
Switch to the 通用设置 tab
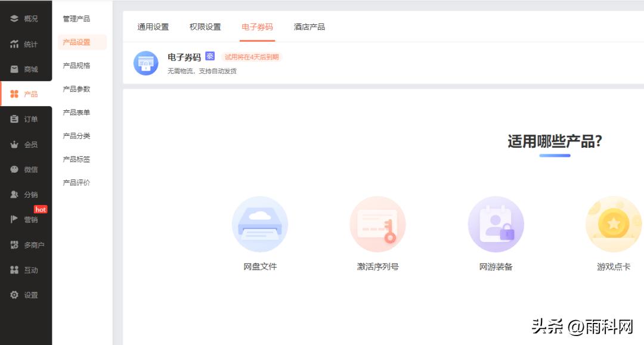[x=153, y=27]
